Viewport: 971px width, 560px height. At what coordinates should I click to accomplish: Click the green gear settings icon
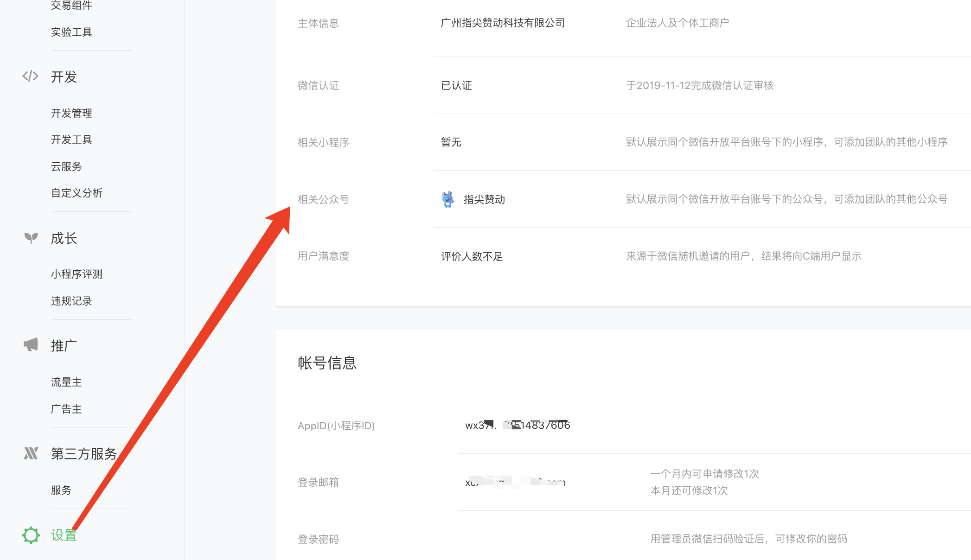[x=31, y=535]
